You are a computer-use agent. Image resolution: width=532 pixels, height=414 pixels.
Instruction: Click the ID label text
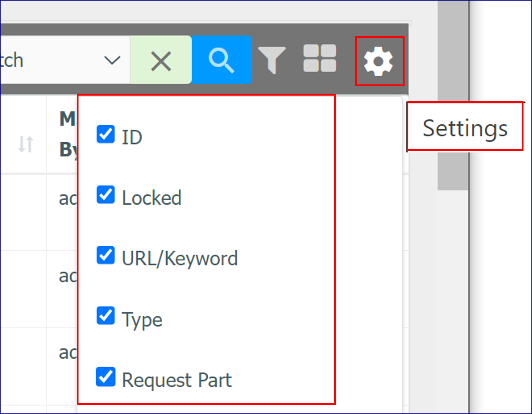point(132,137)
